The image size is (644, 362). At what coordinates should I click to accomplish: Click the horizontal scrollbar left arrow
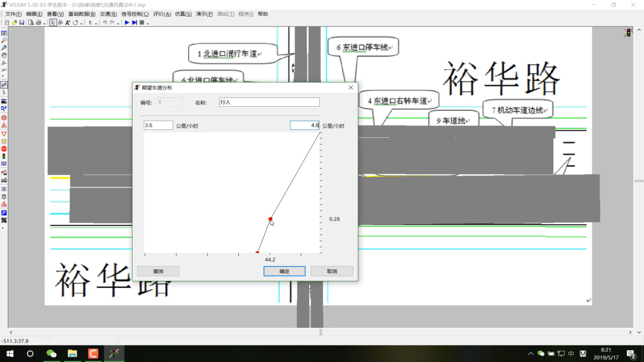pos(11,333)
